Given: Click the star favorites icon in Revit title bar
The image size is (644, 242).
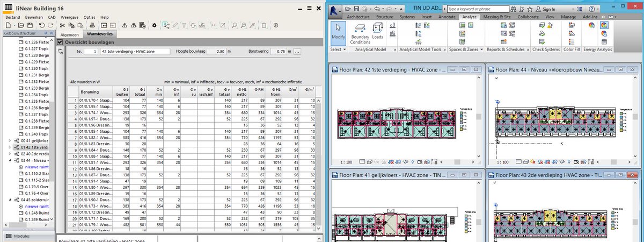Looking at the screenshot, I should click(530, 9).
